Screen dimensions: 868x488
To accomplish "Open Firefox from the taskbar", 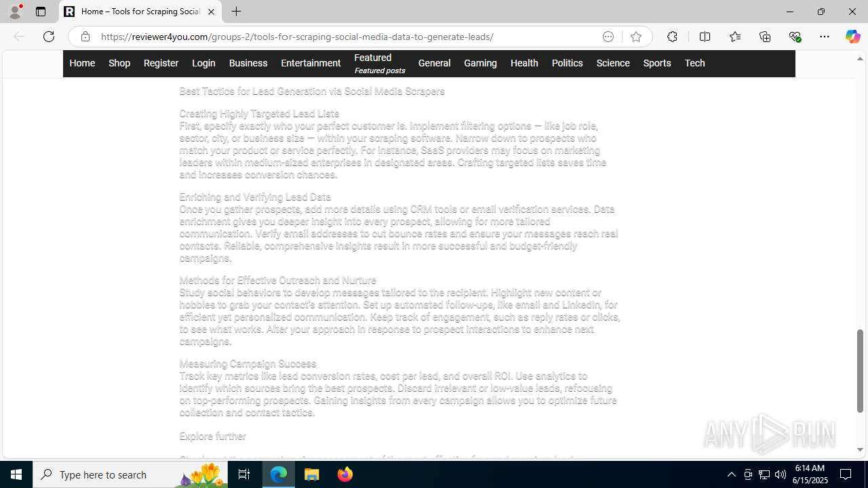I will pos(344,474).
